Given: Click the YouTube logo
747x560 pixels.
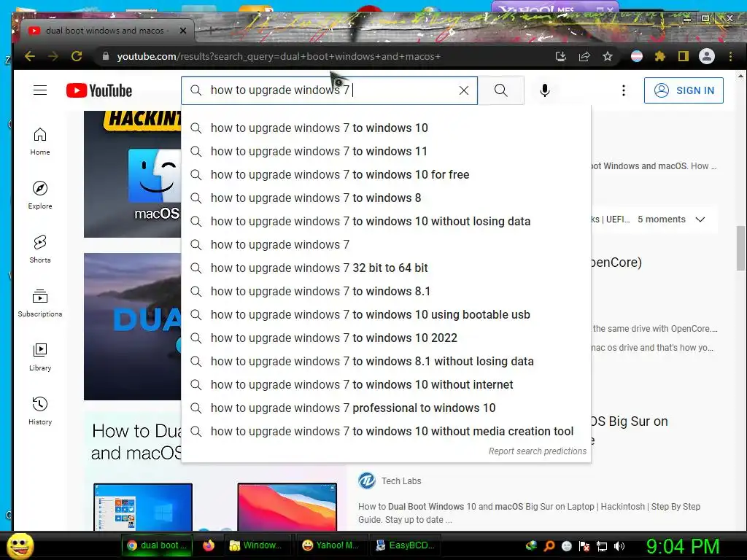Looking at the screenshot, I should click(x=99, y=90).
